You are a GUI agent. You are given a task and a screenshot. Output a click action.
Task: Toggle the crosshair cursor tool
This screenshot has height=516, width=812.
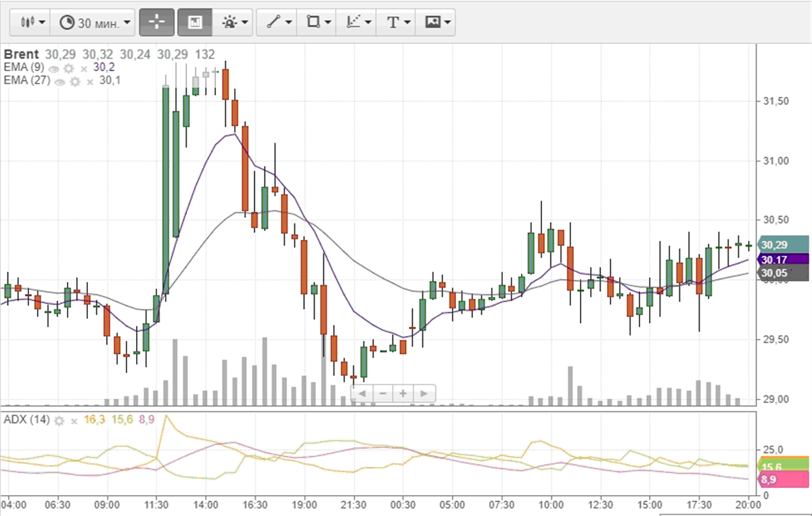tap(156, 22)
